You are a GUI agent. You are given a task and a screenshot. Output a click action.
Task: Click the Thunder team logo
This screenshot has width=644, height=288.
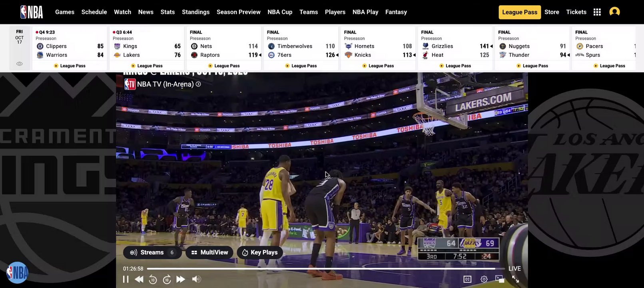coord(502,55)
